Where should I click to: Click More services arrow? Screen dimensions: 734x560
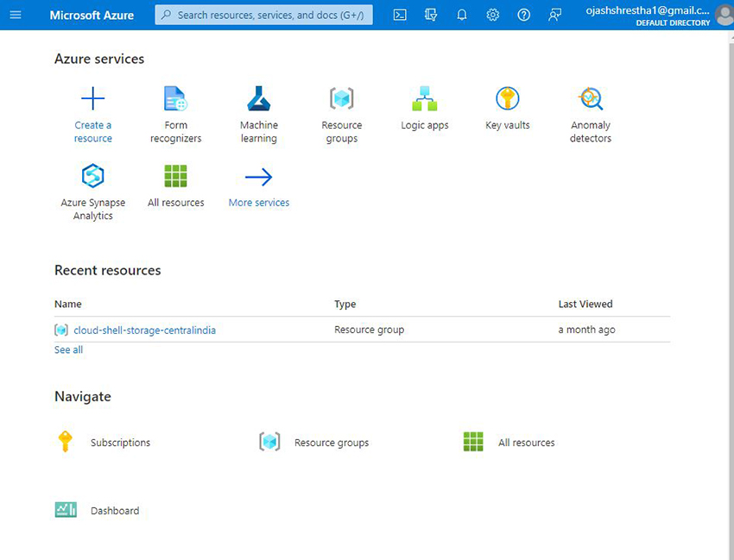(258, 177)
